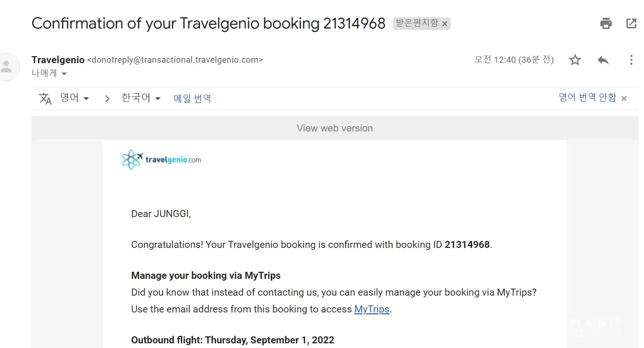Remove the 받은편지함 label with its x
644x348 pixels.
445,23
